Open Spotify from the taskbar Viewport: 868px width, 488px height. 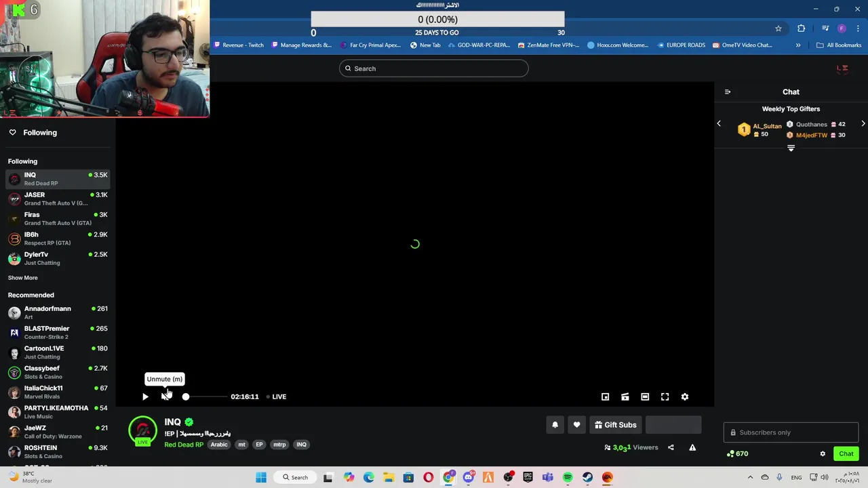tap(568, 477)
